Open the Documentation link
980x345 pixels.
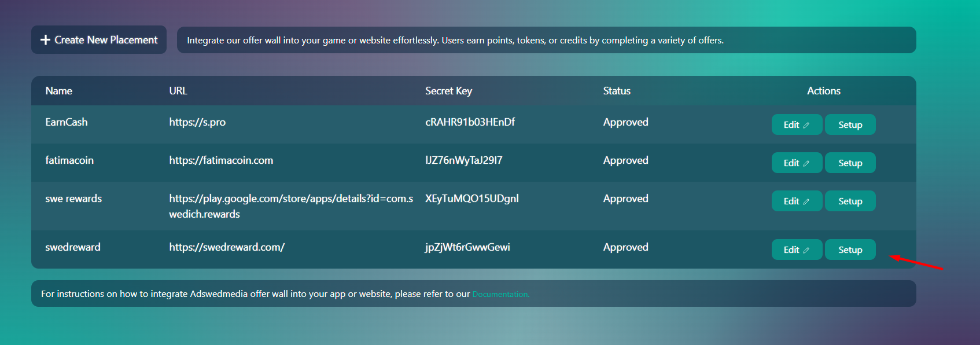(500, 294)
